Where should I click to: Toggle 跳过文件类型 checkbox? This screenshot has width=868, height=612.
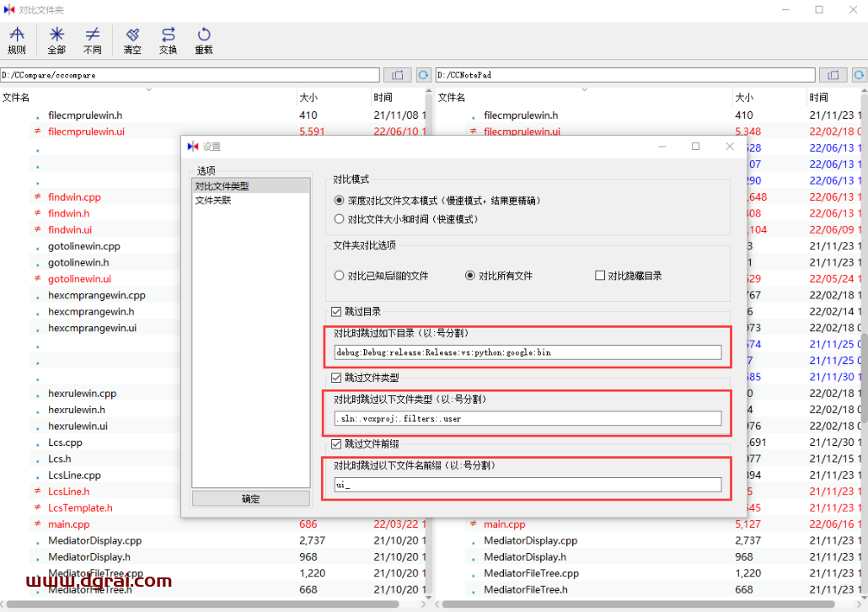click(336, 378)
